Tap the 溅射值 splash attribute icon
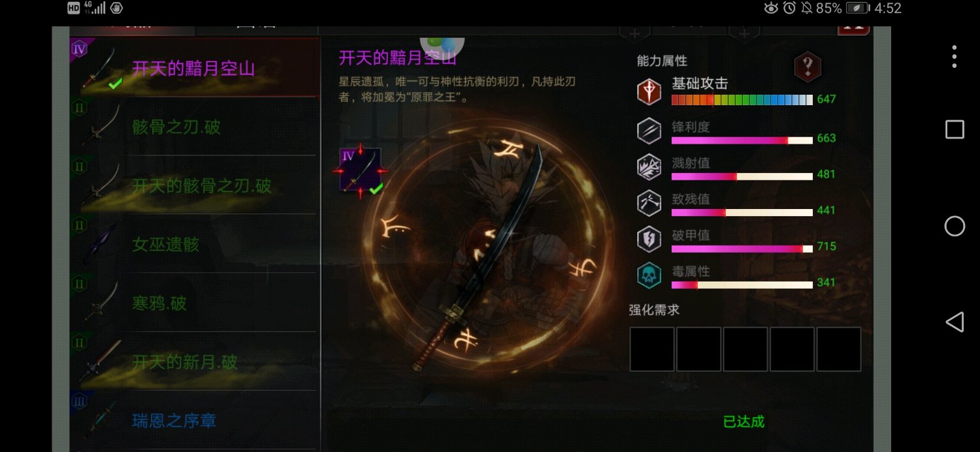This screenshot has height=452, width=980. tap(649, 167)
